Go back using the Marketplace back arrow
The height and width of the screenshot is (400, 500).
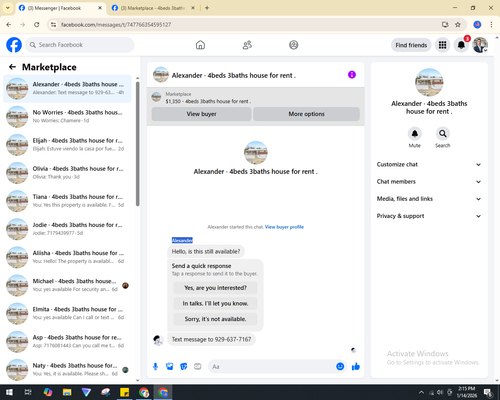coord(12,67)
